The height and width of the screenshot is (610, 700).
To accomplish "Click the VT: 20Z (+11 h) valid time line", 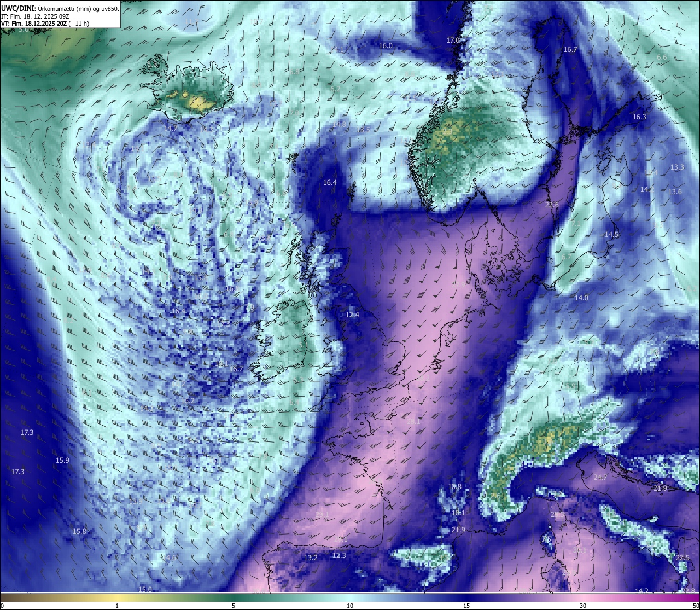I will [x=45, y=24].
